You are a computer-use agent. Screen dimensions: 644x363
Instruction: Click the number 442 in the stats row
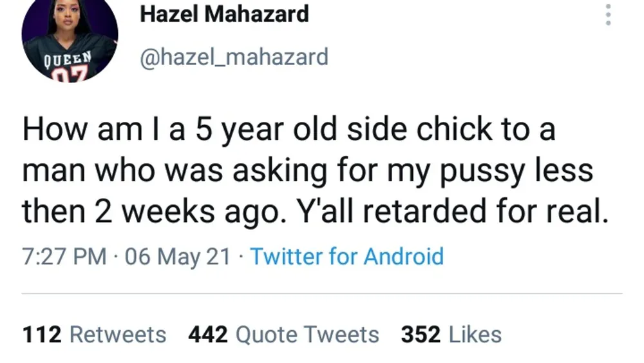[x=207, y=335]
